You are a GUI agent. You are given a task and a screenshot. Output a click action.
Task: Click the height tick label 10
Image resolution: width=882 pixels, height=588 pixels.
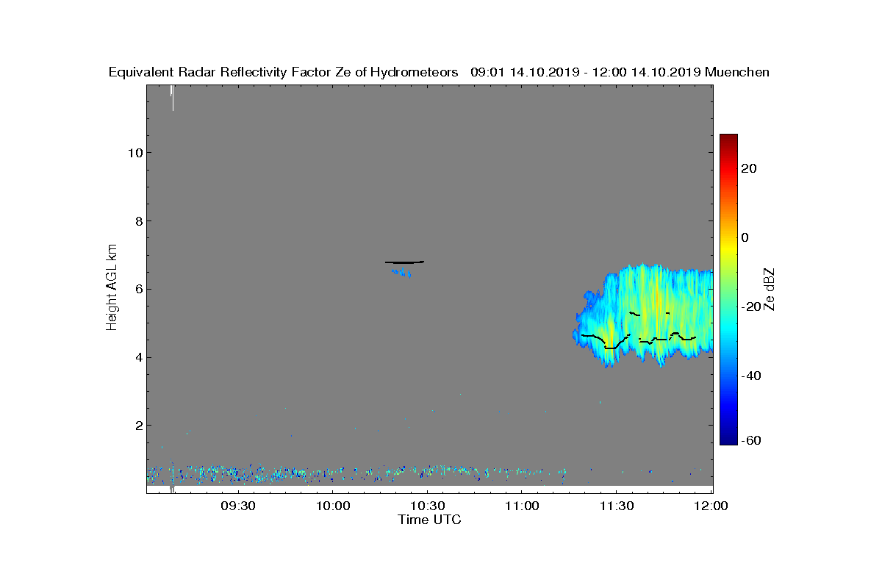[134, 153]
